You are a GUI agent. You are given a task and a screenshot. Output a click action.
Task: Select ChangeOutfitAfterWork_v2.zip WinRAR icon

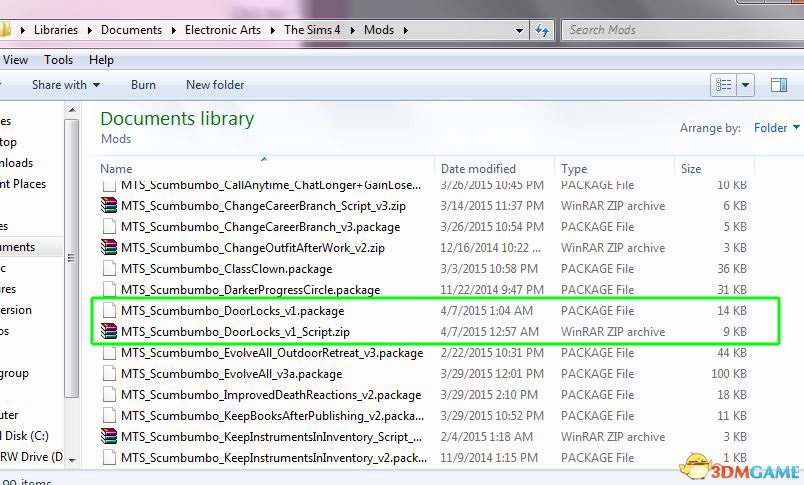[x=109, y=248]
